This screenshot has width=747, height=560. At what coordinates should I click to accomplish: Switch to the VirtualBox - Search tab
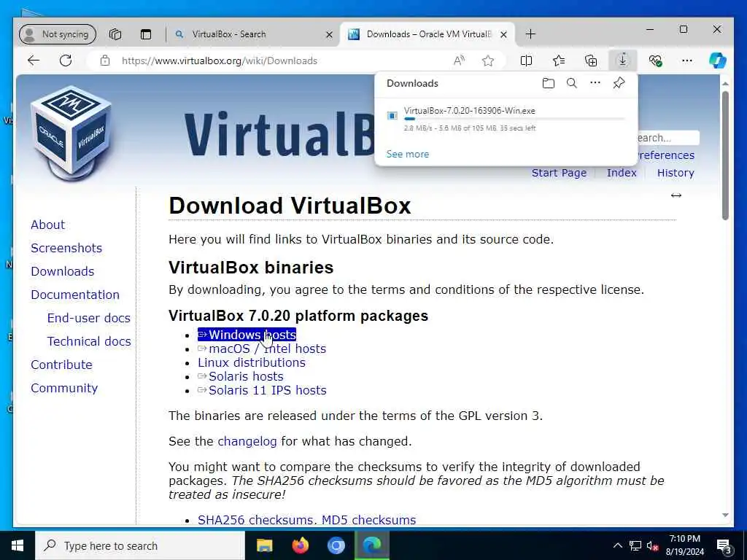252,34
